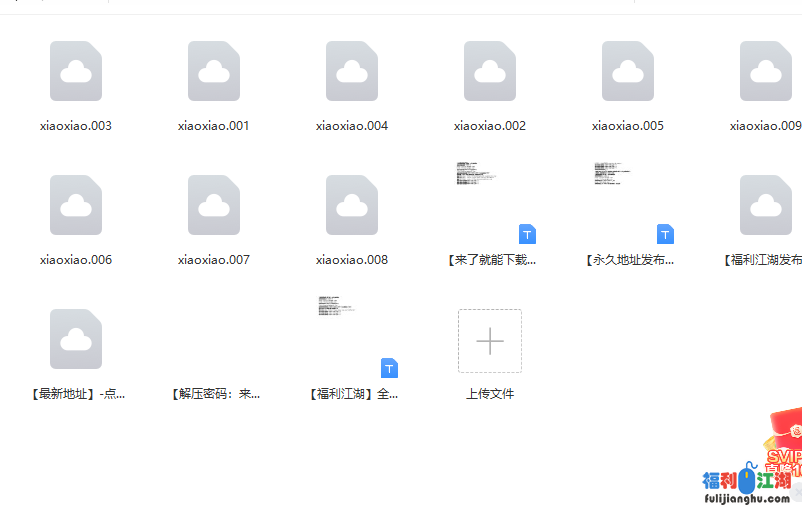Open the xiaoxiao.002 cloud file icon
Viewport: 802px width, 514px height.
click(x=490, y=71)
